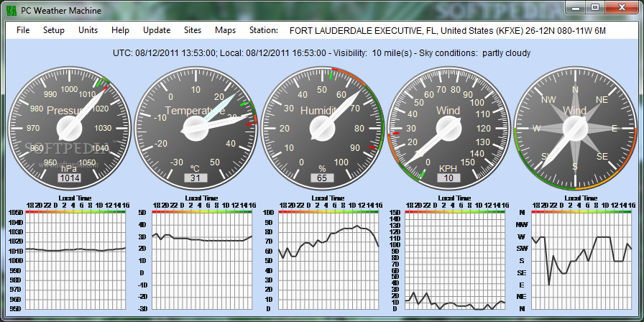
Task: Click the hPa unit label on Pressure gauge
Action: [69, 168]
